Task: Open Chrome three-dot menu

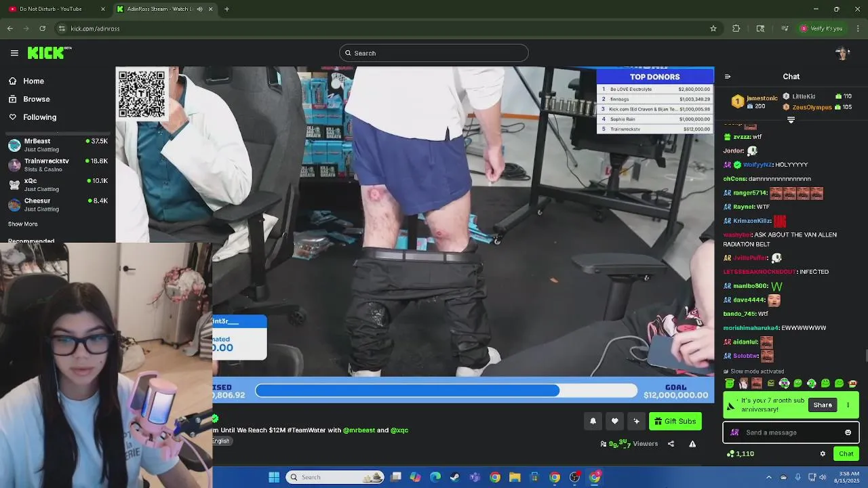Action: coord(859,28)
